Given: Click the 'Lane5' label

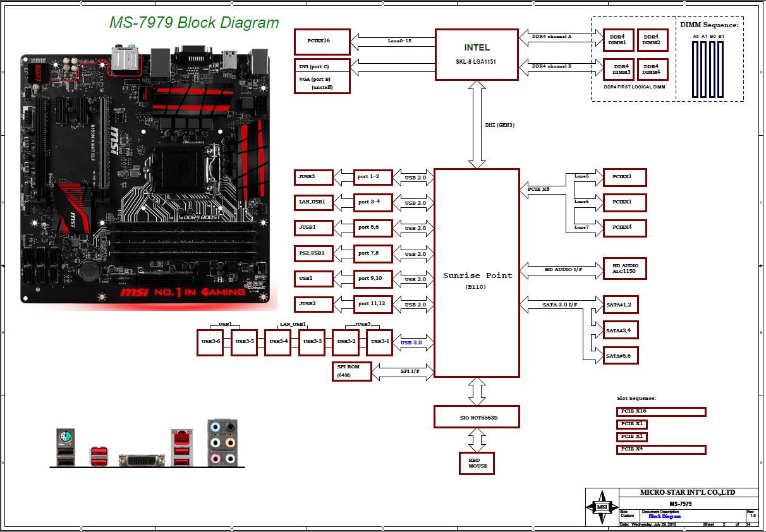Looking at the screenshot, I should pos(581,176).
